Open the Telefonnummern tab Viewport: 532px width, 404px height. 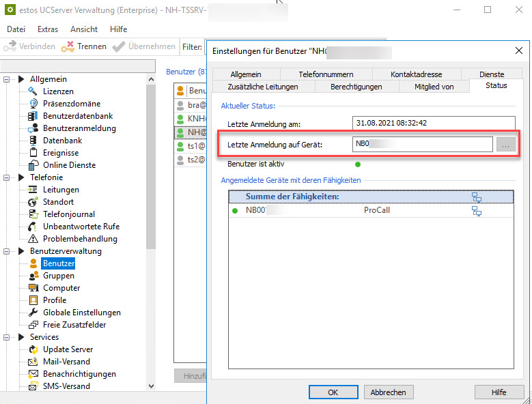(x=325, y=74)
